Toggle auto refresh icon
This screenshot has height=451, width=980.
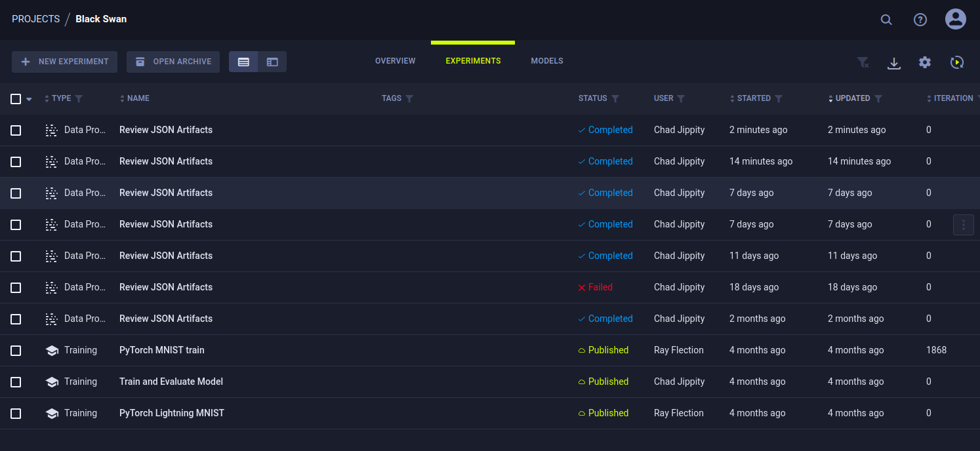click(957, 62)
